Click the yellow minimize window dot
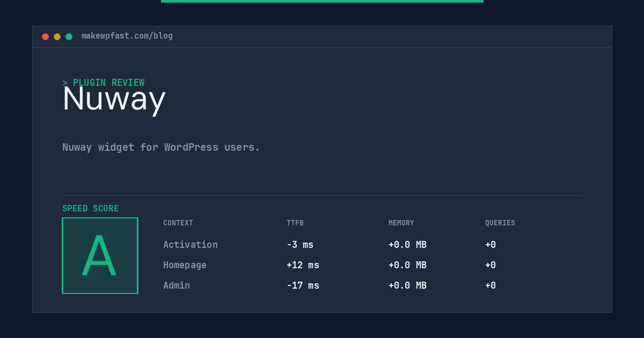This screenshot has width=644, height=338. click(57, 36)
